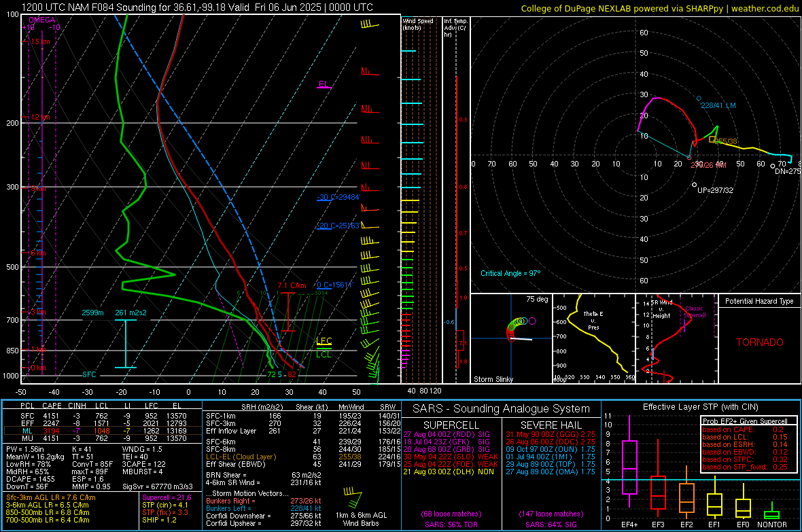Click the 'LCL-EL (Cloud Layer)' row

[x=303, y=457]
